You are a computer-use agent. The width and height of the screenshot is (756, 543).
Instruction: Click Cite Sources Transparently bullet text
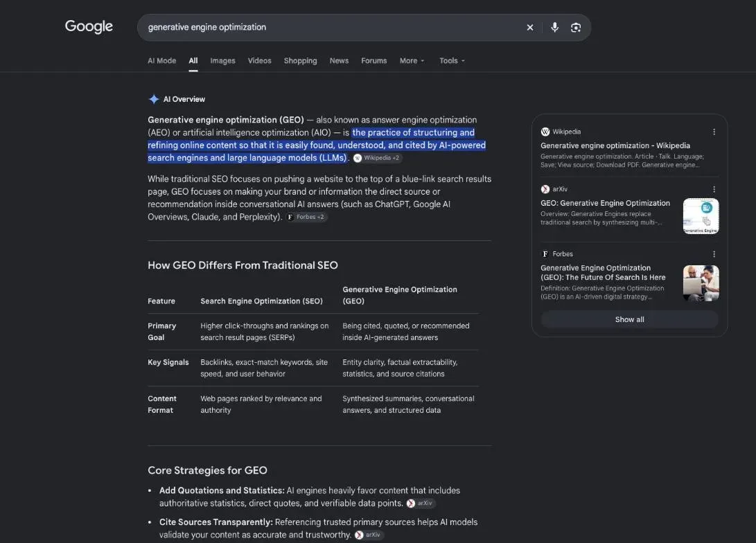[x=318, y=528]
